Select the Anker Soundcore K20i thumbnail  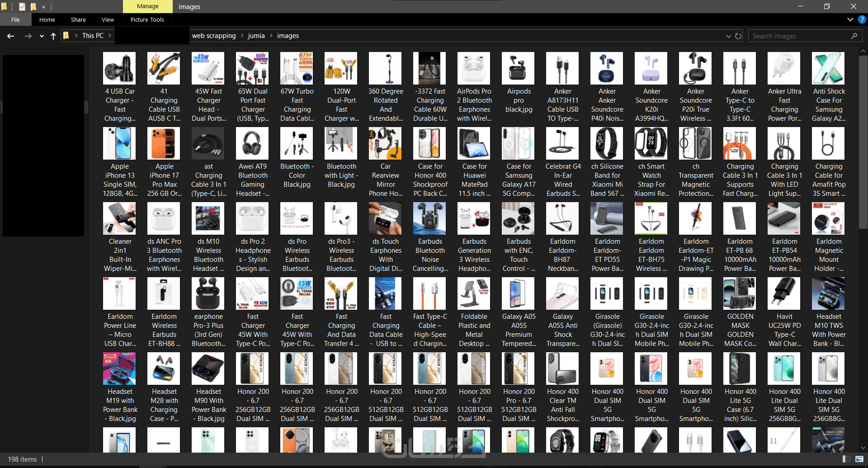coord(651,68)
